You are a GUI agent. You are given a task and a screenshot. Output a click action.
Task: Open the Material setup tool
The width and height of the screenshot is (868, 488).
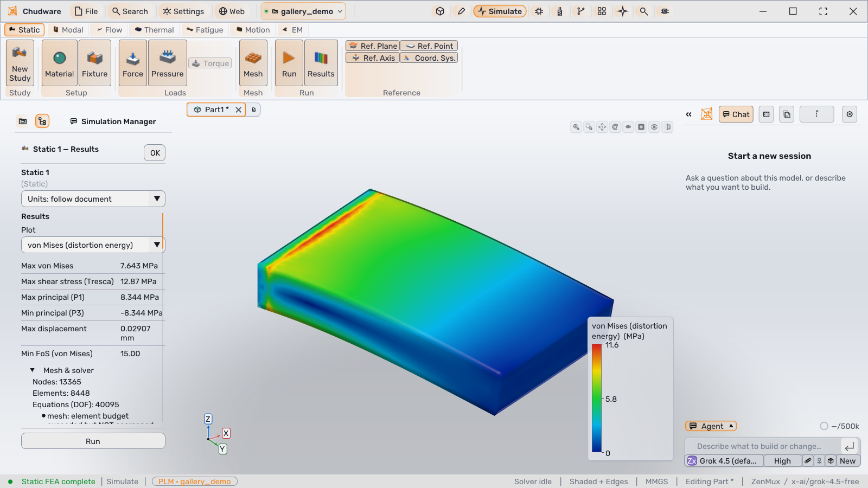pyautogui.click(x=60, y=63)
